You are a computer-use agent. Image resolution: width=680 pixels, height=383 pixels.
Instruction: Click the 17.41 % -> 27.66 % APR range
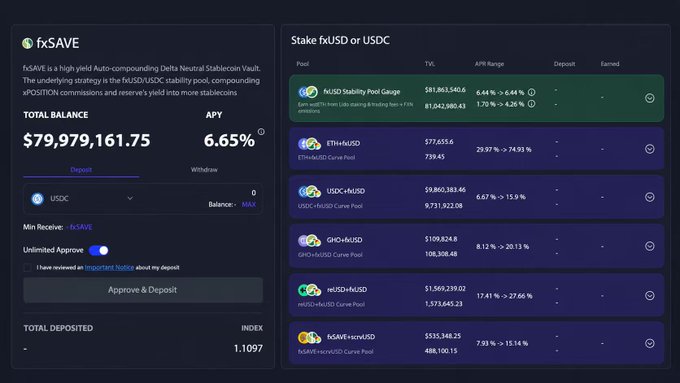coord(504,296)
